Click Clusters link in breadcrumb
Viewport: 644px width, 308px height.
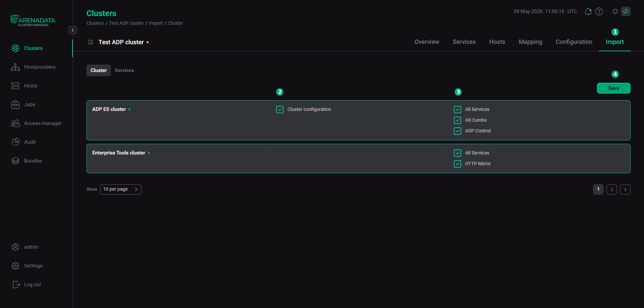click(x=95, y=23)
